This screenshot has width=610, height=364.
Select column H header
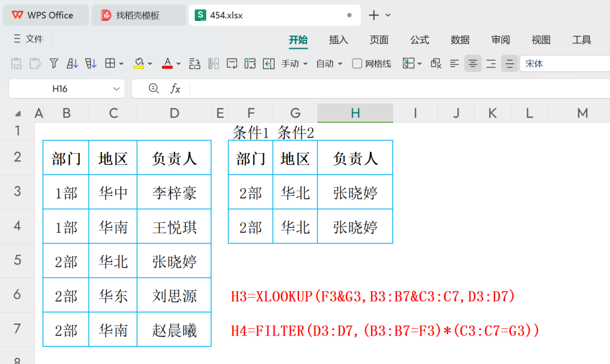pos(355,113)
